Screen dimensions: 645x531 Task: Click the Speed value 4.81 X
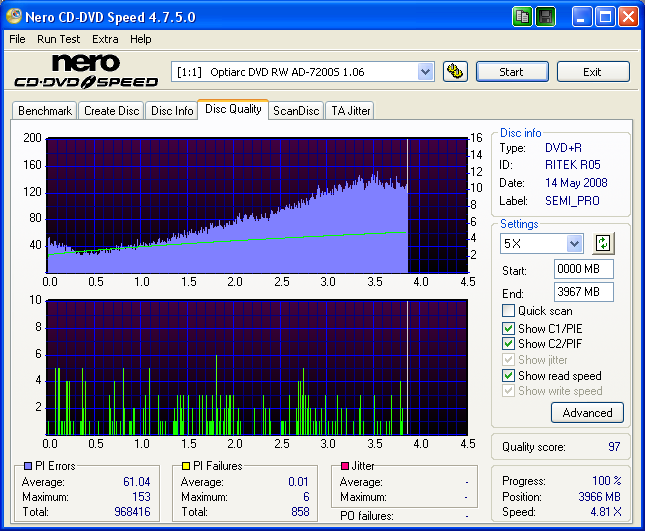606,512
